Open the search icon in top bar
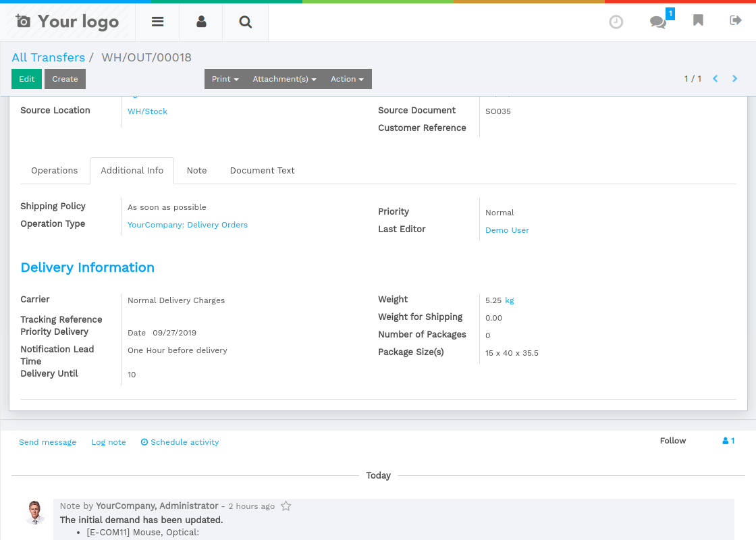The height and width of the screenshot is (540, 756). point(244,22)
